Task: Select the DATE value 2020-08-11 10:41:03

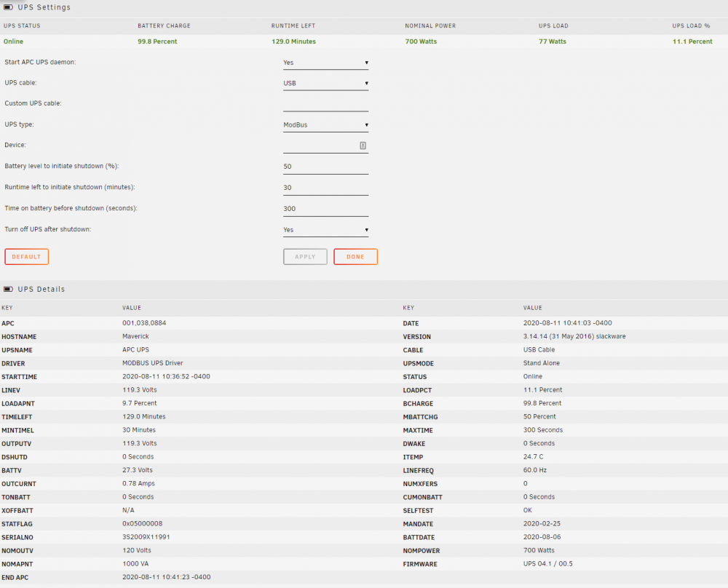Action: pyautogui.click(x=568, y=323)
